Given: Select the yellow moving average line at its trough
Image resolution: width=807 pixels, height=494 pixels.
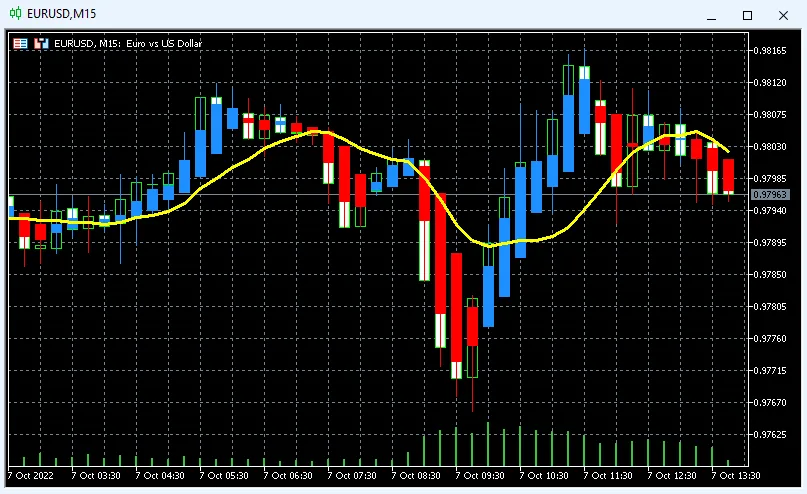Looking at the screenshot, I should coord(489,245).
